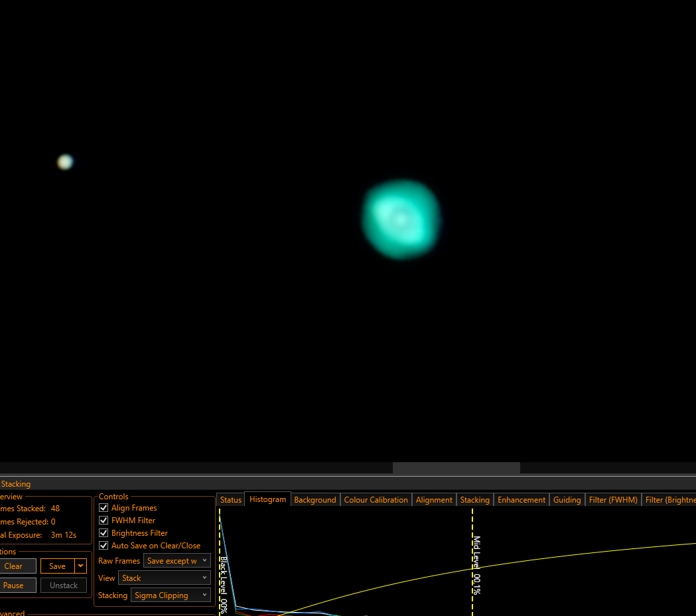Click the small bright star in image

tap(65, 162)
